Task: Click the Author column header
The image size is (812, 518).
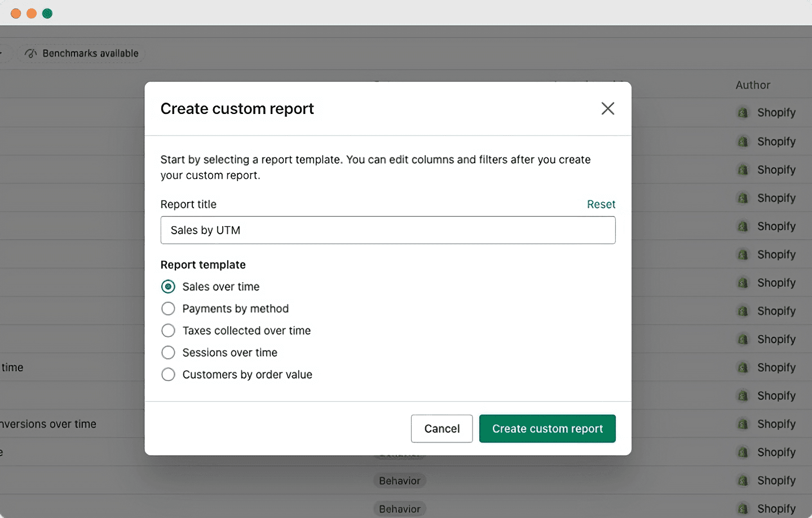Action: click(x=753, y=85)
